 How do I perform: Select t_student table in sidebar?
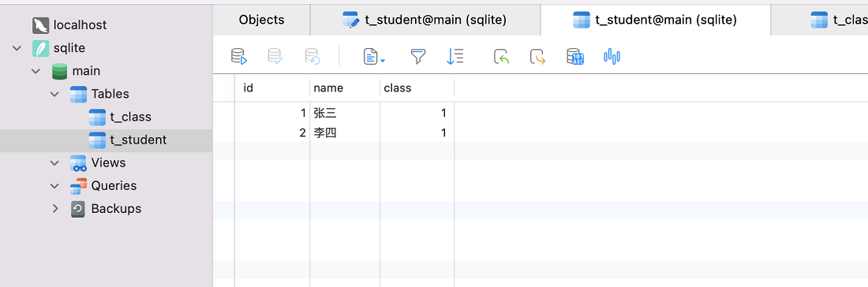(x=107, y=140)
